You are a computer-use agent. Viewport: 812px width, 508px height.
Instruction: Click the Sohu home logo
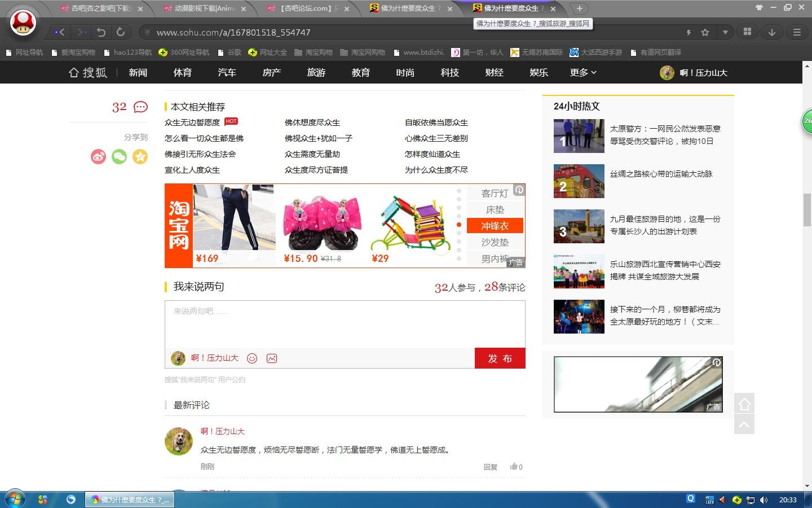87,72
